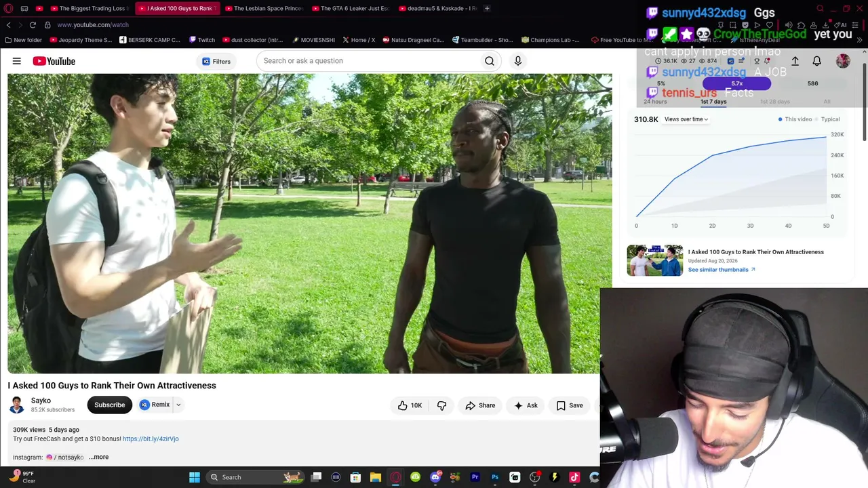
Task: Open the video thumbnail in stats panel
Action: point(655,260)
